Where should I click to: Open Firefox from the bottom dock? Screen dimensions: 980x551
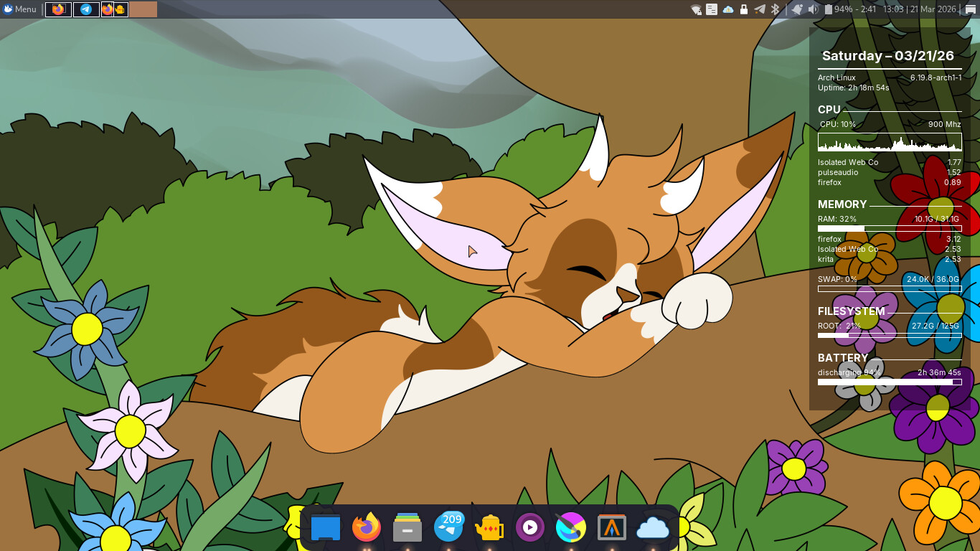(x=367, y=528)
